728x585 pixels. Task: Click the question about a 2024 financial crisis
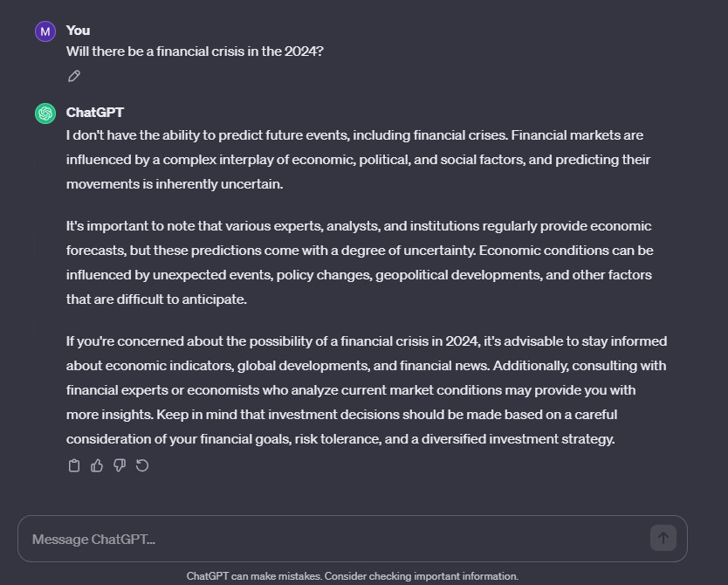(195, 52)
